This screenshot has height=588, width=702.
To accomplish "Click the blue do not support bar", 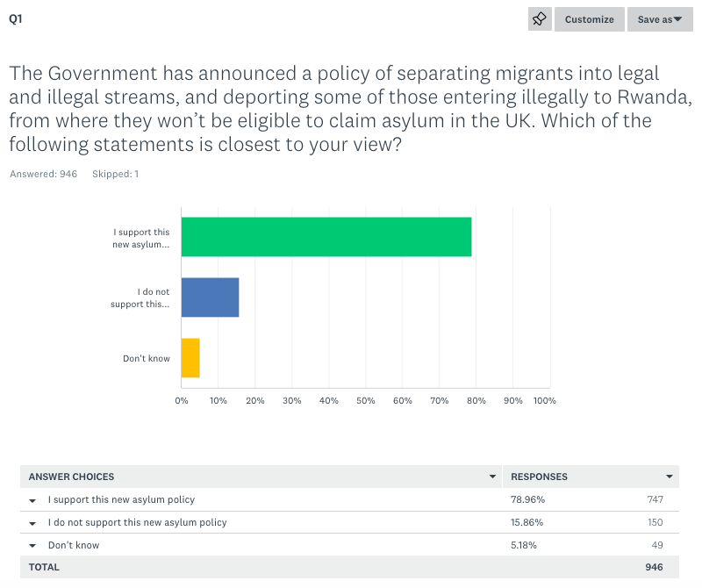I will pos(210,298).
